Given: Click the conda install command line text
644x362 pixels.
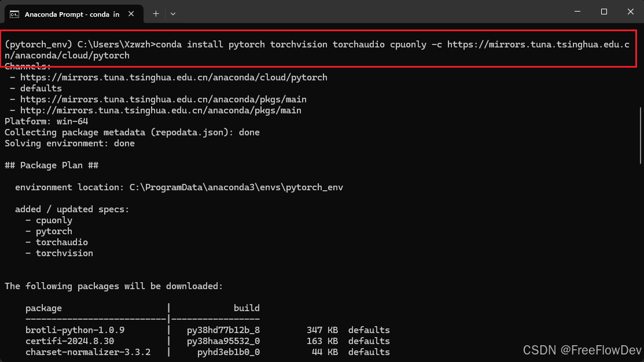Looking at the screenshot, I should (x=317, y=50).
